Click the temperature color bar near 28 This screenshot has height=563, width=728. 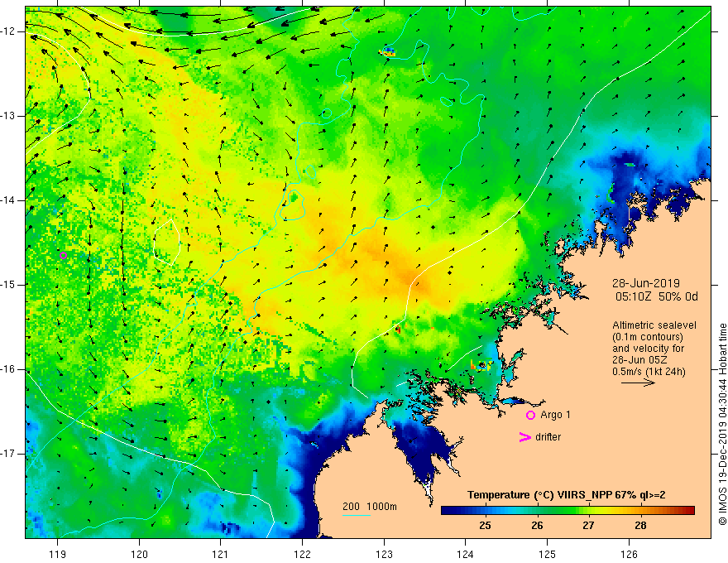coord(640,511)
